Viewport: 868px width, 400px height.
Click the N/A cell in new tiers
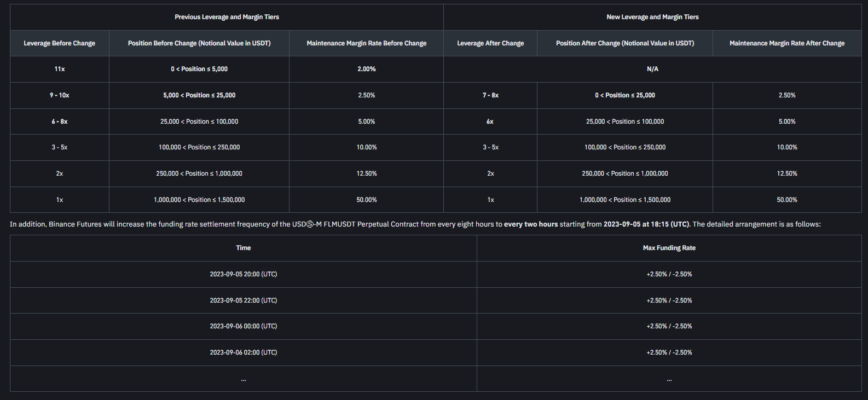(652, 69)
